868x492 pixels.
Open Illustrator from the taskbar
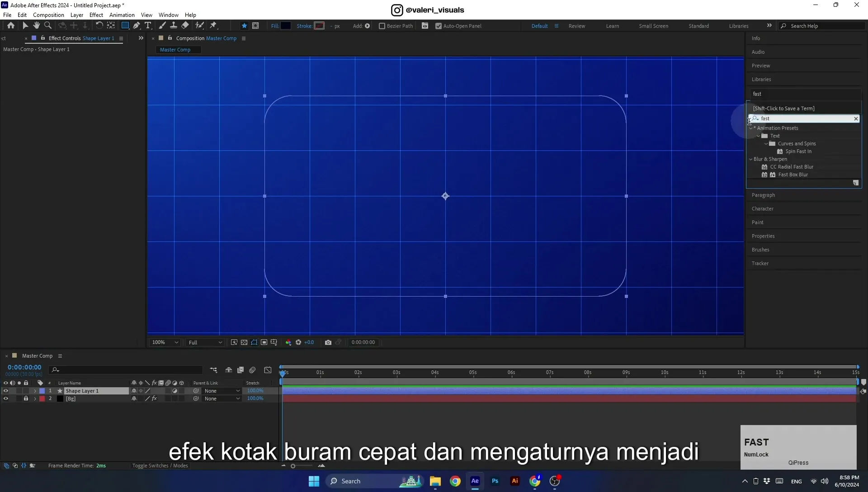coord(515,481)
